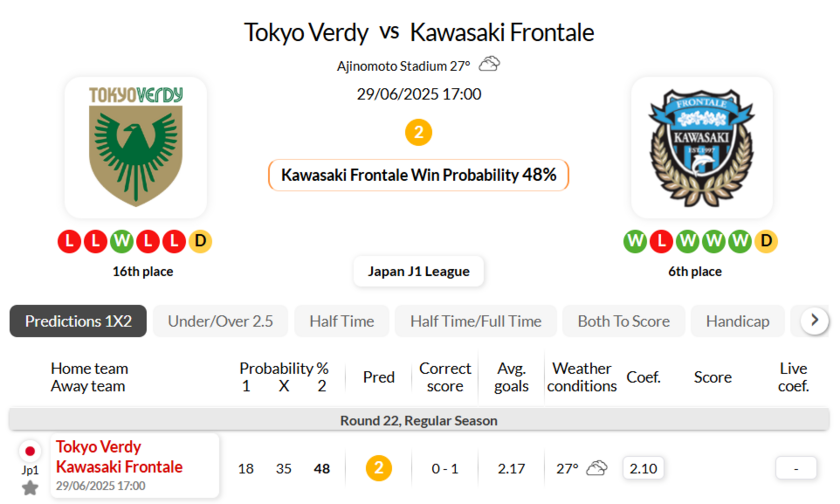Click the orange prediction badge under date
The width and height of the screenshot is (840, 504).
(418, 132)
